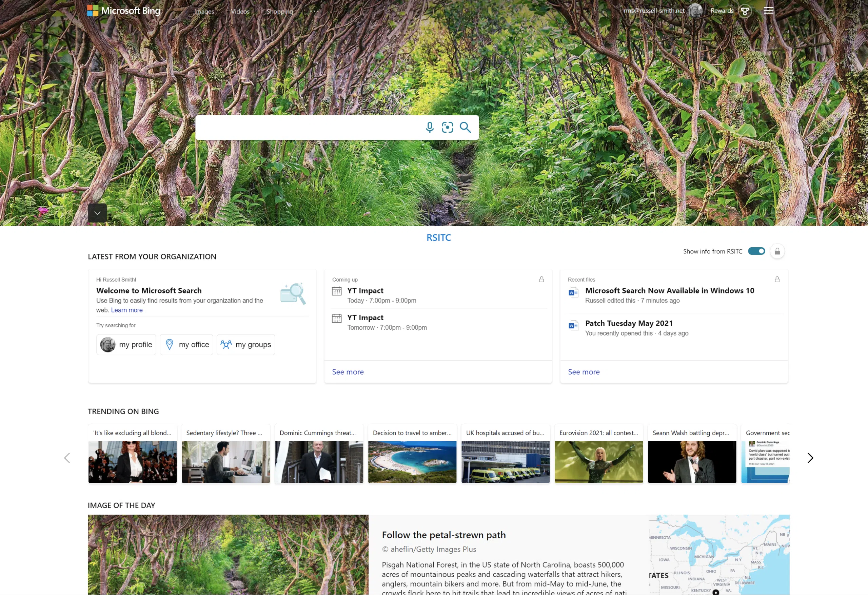
Task: Click the account profile picture
Action: point(695,11)
